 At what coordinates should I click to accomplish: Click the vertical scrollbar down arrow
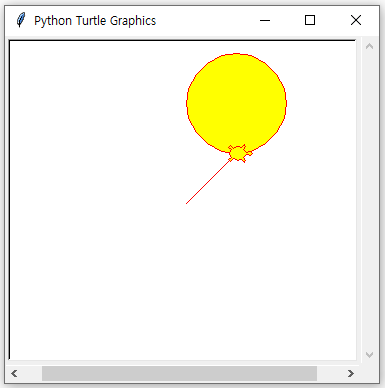(369, 354)
